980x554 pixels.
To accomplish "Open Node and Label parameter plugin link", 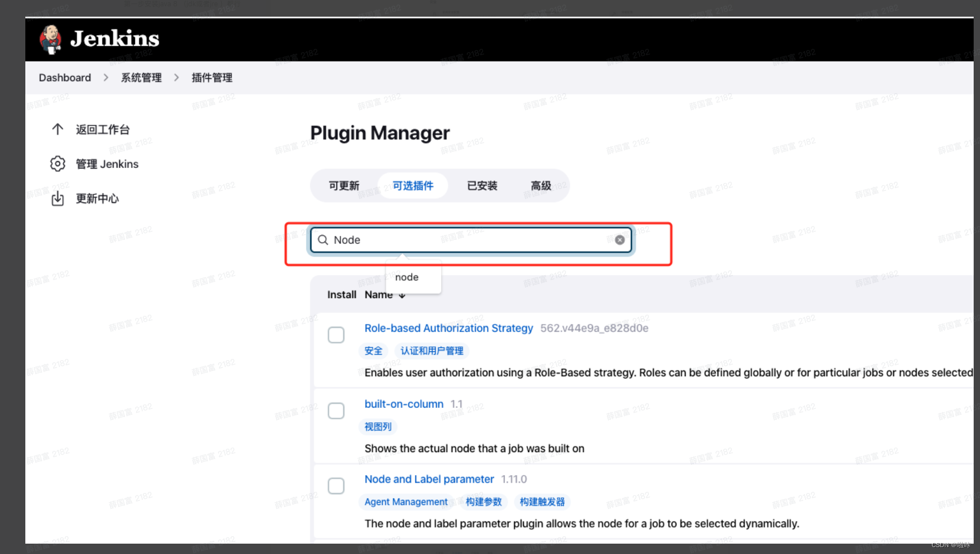I will pos(429,479).
